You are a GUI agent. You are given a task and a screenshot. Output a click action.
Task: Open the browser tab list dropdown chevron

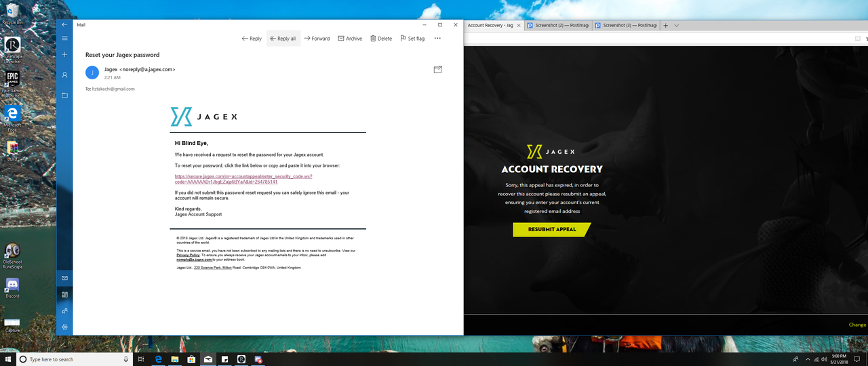pyautogui.click(x=677, y=26)
